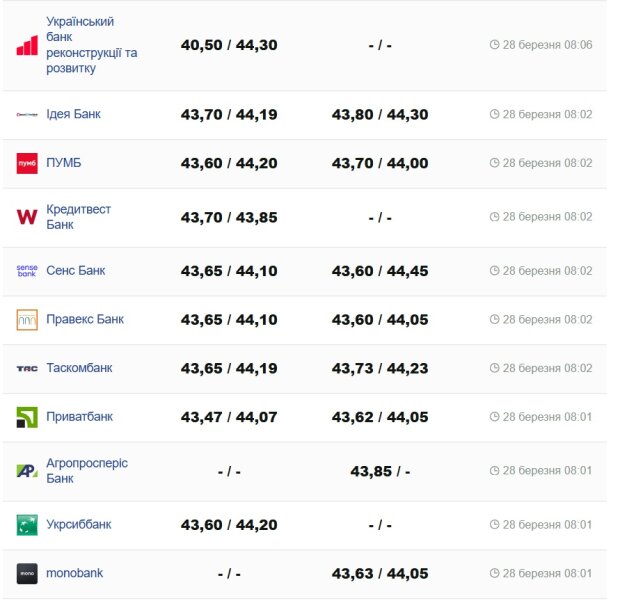620x603 pixels.
Task: Open the Ідея Банк link
Action: 73,114
